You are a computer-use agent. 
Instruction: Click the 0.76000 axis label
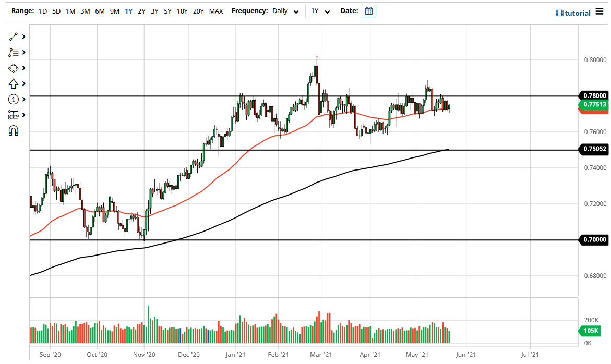[595, 132]
